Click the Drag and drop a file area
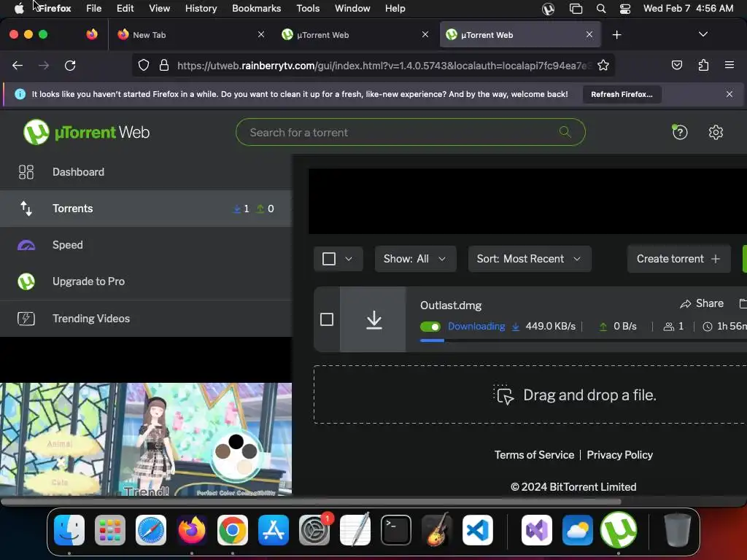 pos(530,394)
